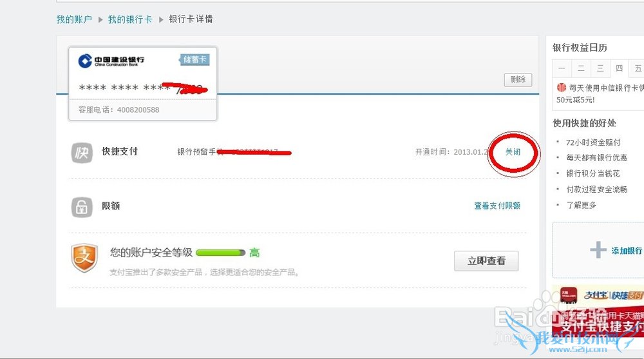Select Monday 一 in the calendar

[562, 68]
